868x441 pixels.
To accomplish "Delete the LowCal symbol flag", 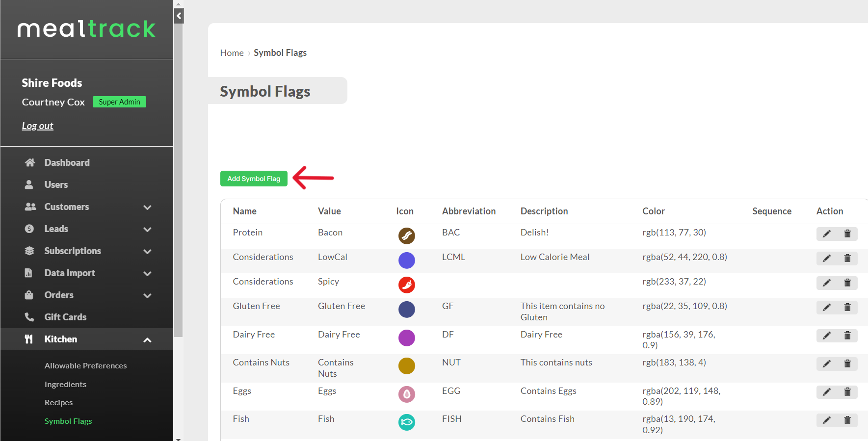I will (x=847, y=259).
